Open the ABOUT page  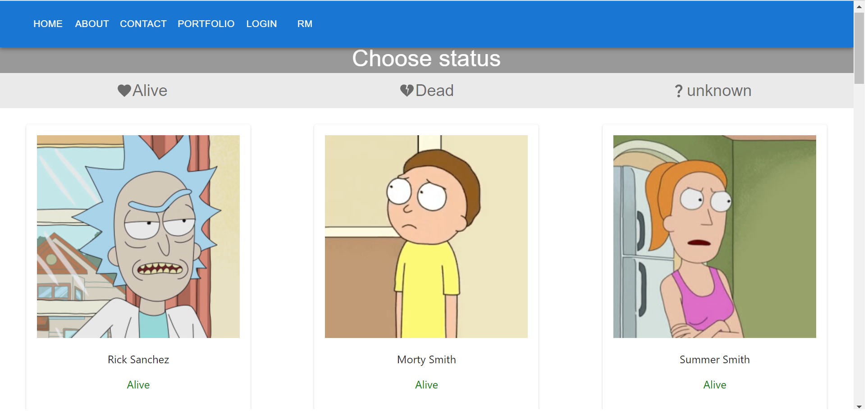pyautogui.click(x=92, y=24)
